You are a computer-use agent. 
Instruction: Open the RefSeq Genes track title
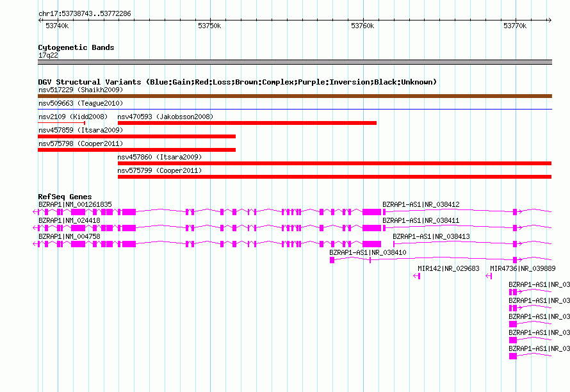point(65,197)
